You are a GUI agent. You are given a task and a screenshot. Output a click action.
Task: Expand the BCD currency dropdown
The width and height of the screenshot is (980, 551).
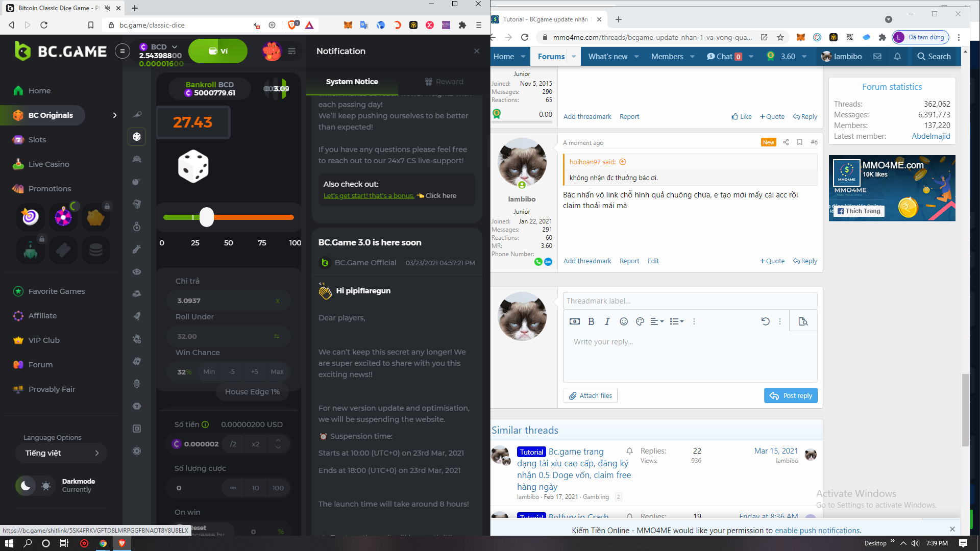pyautogui.click(x=175, y=46)
